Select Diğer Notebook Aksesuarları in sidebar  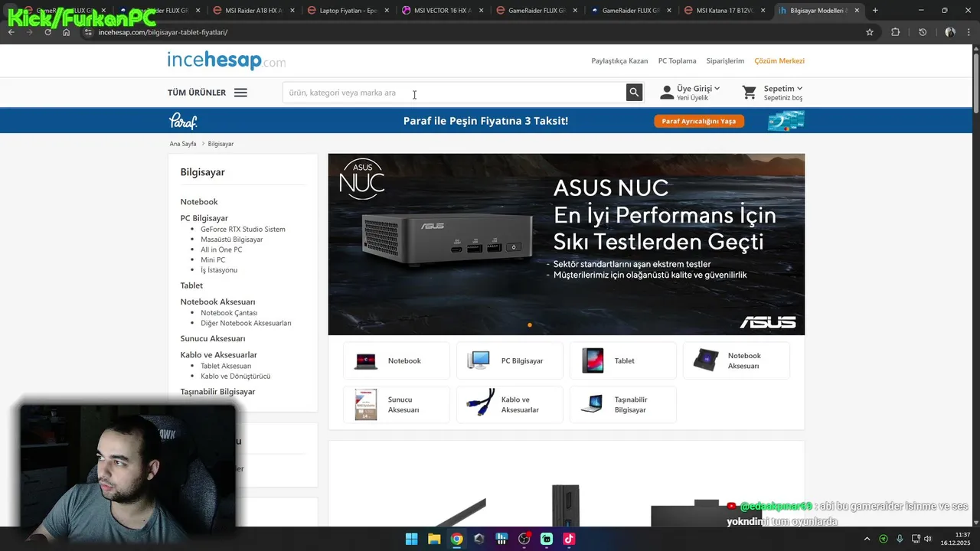click(246, 323)
